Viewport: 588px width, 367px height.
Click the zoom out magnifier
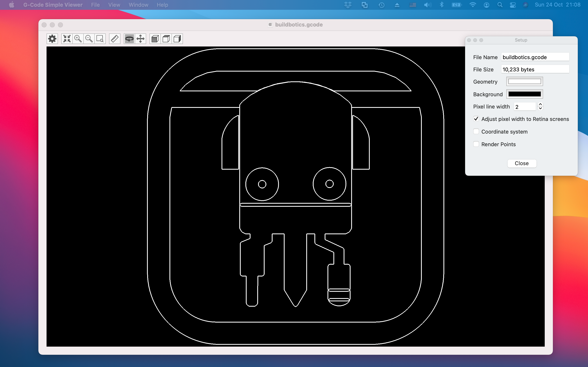(89, 39)
